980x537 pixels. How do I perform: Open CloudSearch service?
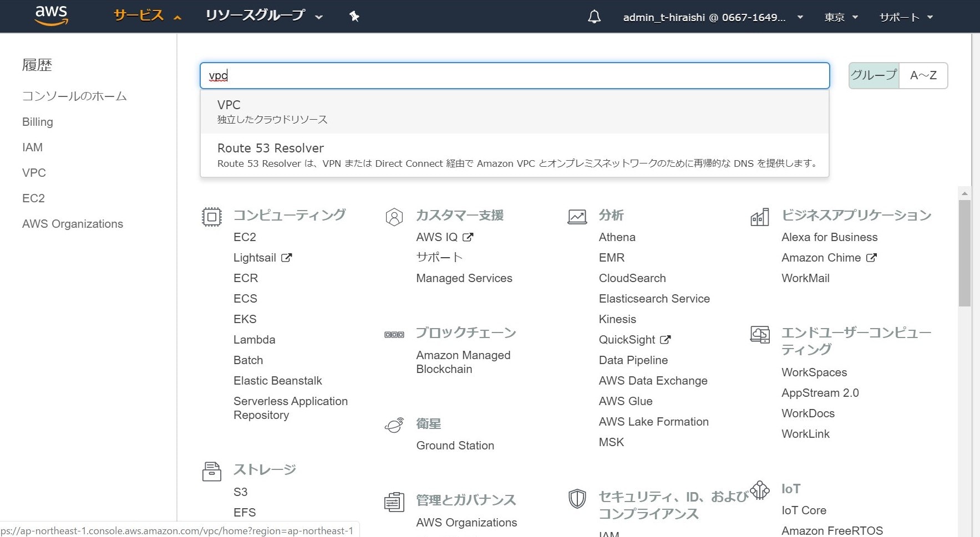(x=632, y=278)
